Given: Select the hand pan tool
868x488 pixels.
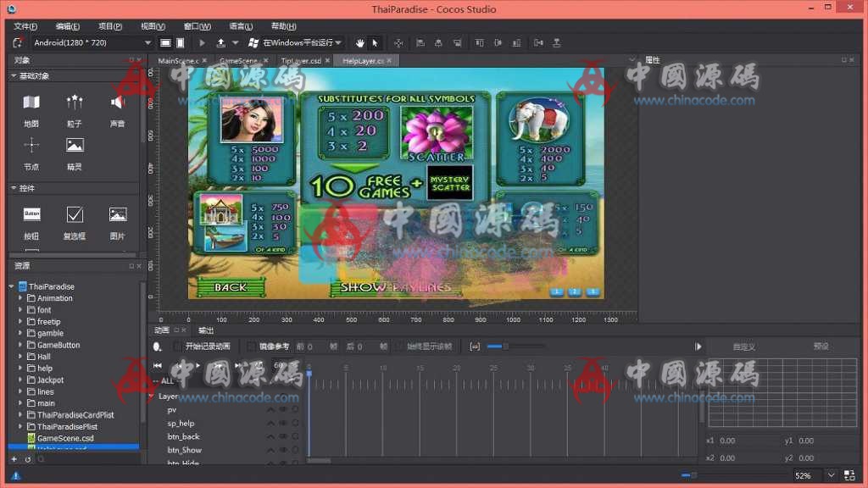Looking at the screenshot, I should click(x=360, y=42).
